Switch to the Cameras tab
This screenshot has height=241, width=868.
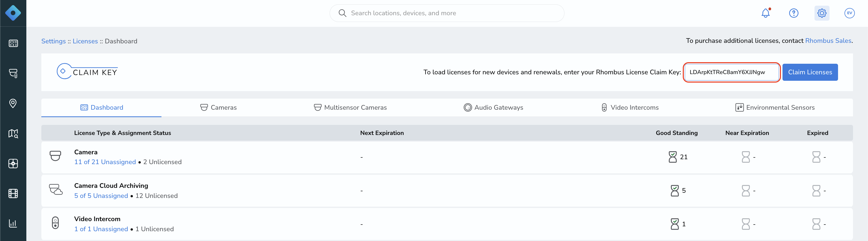[218, 107]
